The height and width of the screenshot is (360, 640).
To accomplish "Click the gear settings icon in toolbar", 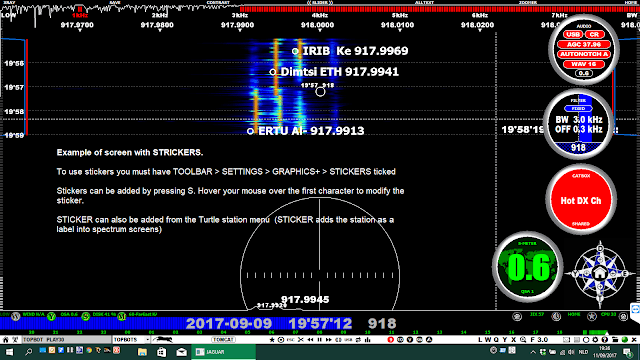I will pyautogui.click(x=595, y=340).
